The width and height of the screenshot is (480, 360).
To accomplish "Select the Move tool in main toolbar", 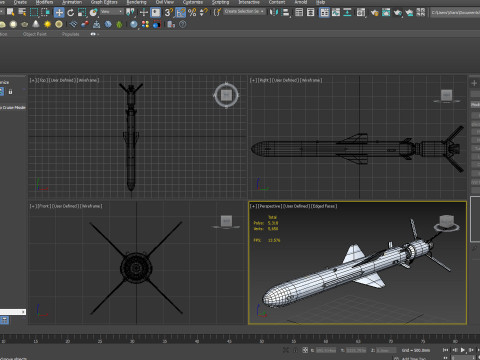I will (59, 13).
